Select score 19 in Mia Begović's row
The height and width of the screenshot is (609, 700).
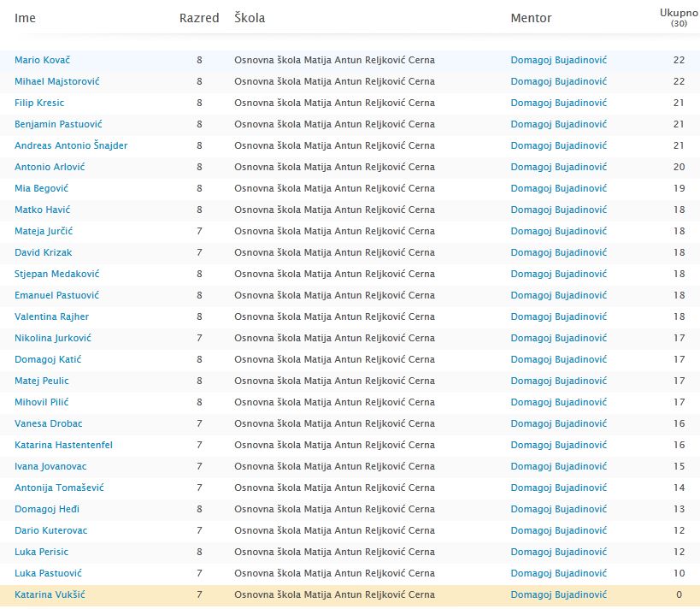click(x=679, y=188)
